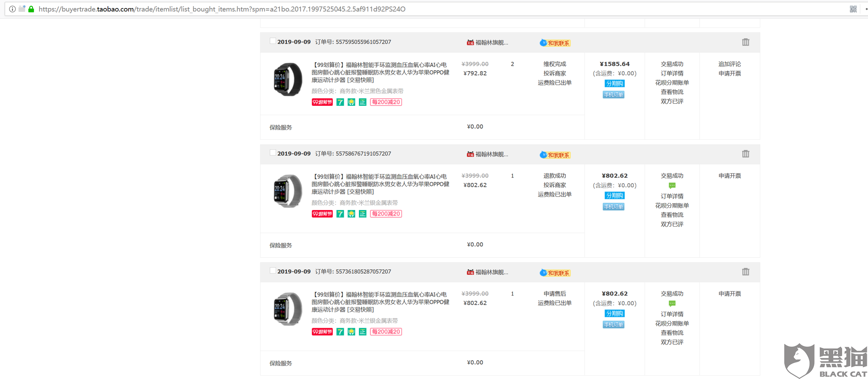This screenshot has height=379, width=868.
Task: Open Wangwang chat for order 557586767191057207
Action: tap(555, 155)
